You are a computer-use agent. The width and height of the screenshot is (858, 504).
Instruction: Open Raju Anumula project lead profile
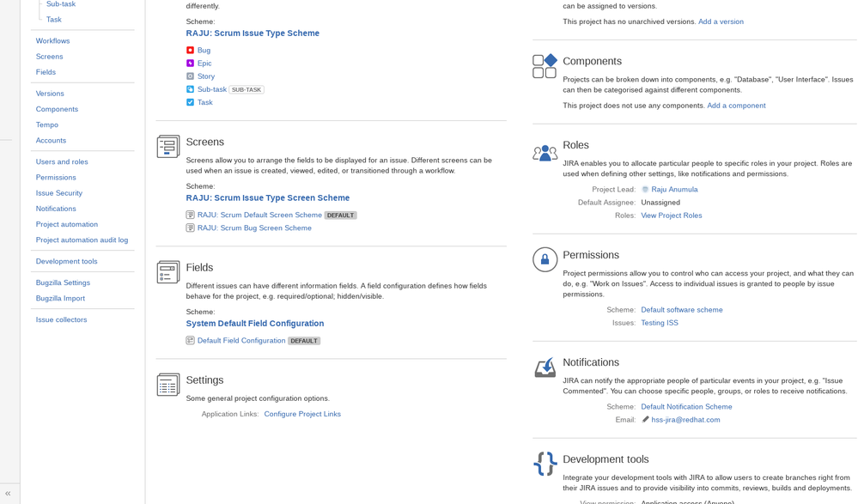point(674,190)
